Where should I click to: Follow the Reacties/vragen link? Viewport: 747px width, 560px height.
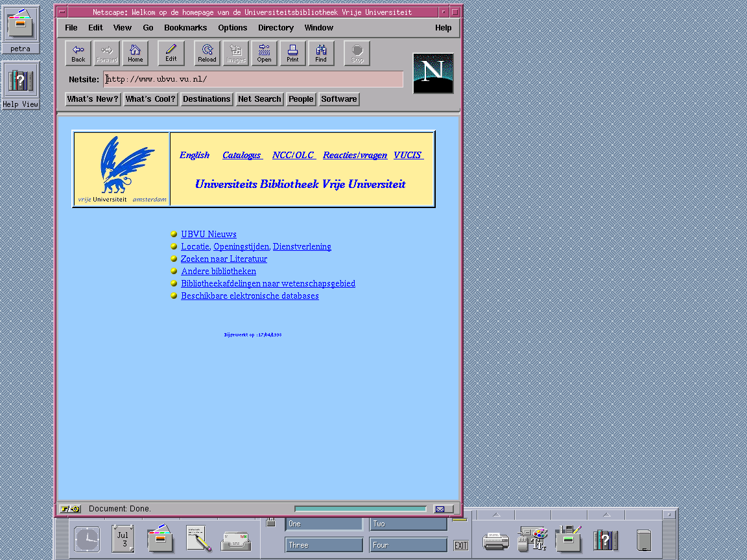(x=355, y=155)
